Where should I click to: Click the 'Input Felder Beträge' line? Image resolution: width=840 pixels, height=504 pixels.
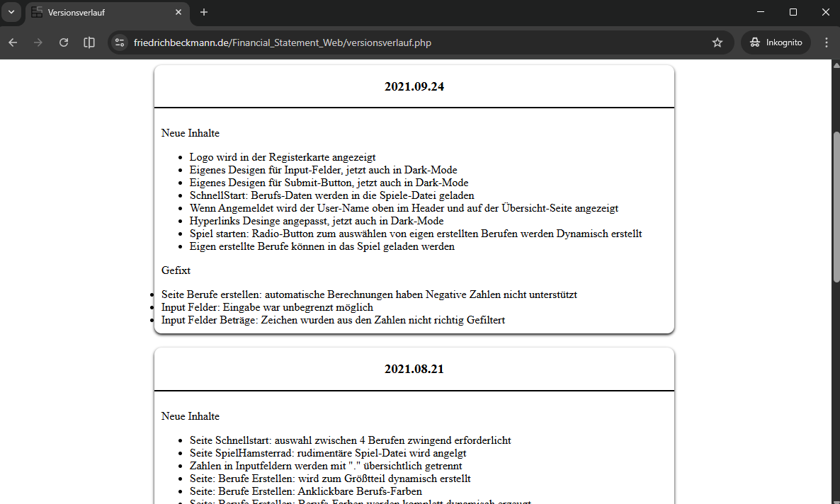click(333, 320)
